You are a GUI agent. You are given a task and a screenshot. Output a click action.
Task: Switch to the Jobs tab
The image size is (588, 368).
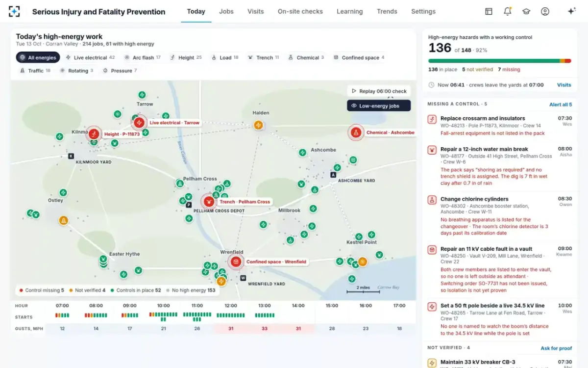pyautogui.click(x=226, y=11)
